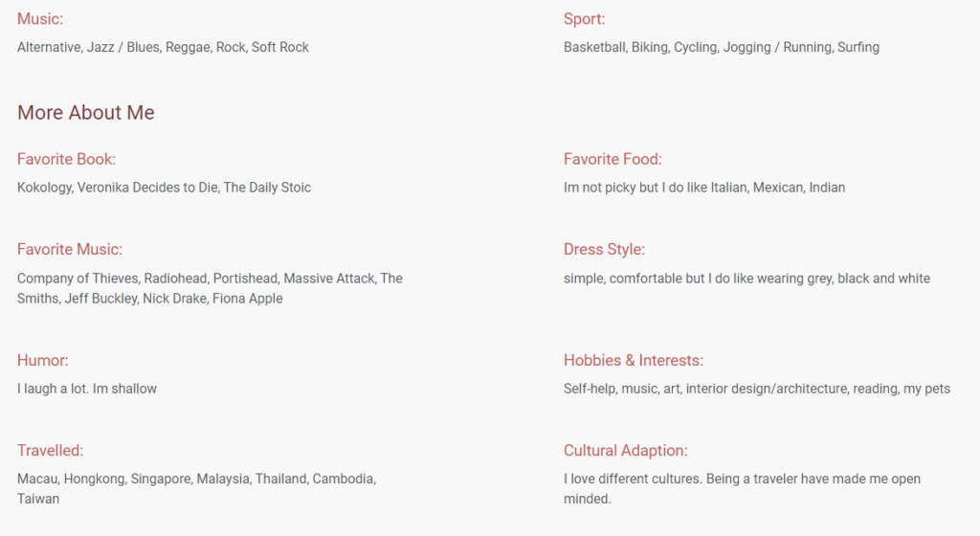Click the Humor label

pyautogui.click(x=43, y=361)
